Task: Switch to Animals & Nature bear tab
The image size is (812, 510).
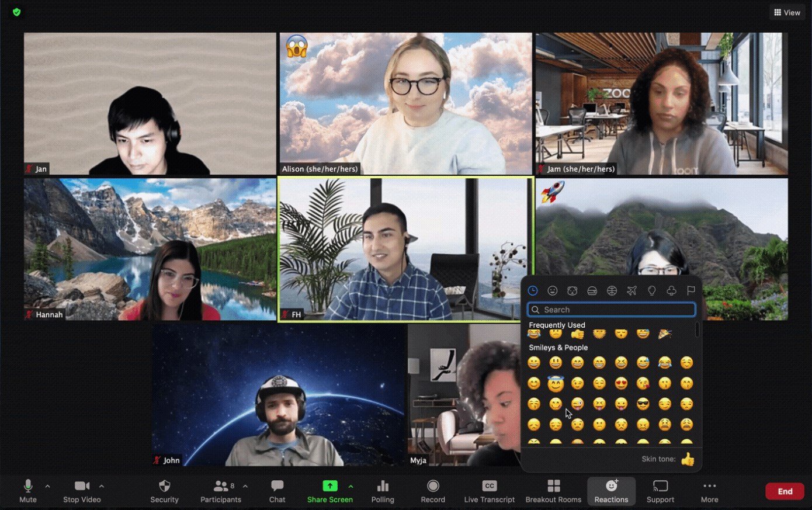Action: (572, 290)
